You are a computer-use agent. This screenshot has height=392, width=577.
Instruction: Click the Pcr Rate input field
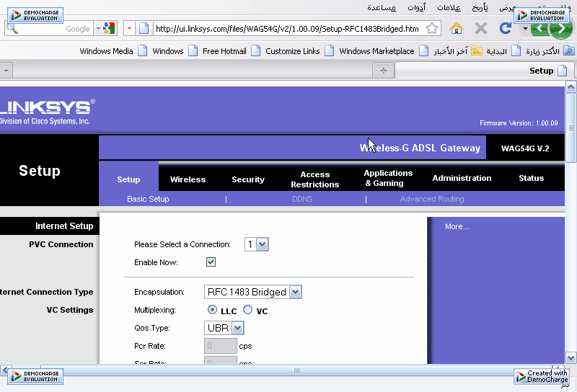[x=221, y=346]
